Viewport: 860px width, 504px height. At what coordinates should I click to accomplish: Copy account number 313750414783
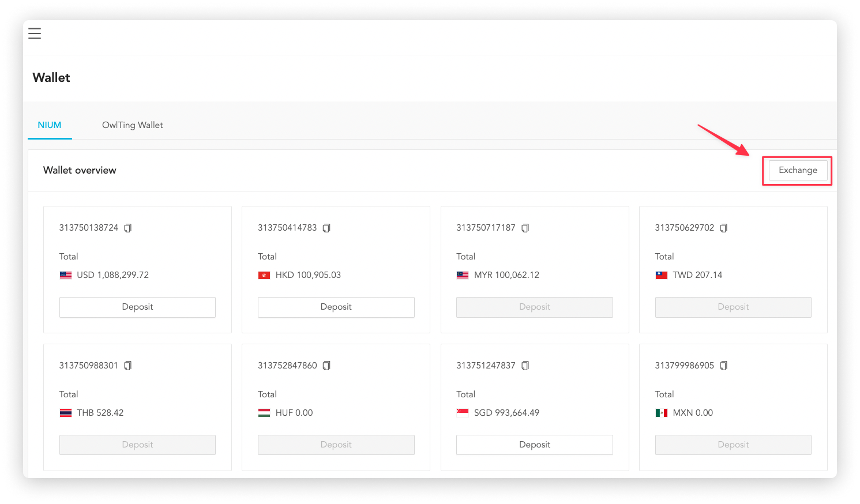point(326,228)
